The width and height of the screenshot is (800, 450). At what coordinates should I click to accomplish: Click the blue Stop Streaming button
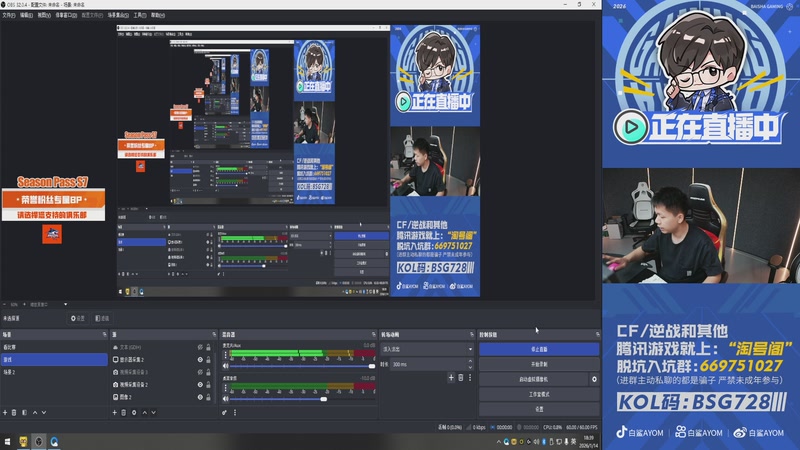539,349
